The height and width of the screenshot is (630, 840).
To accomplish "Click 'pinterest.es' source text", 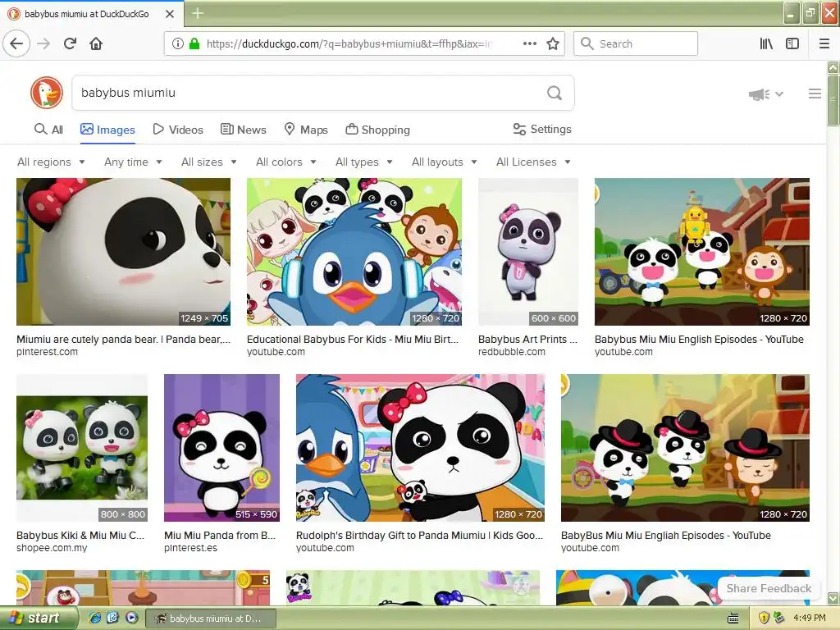I will (190, 548).
